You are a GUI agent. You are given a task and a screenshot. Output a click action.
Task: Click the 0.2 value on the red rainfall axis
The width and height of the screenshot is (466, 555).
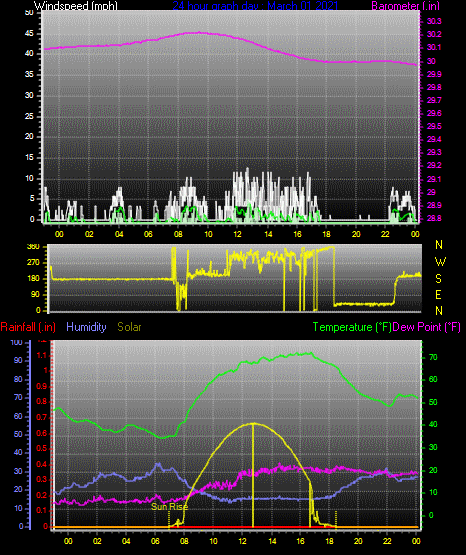(42, 495)
